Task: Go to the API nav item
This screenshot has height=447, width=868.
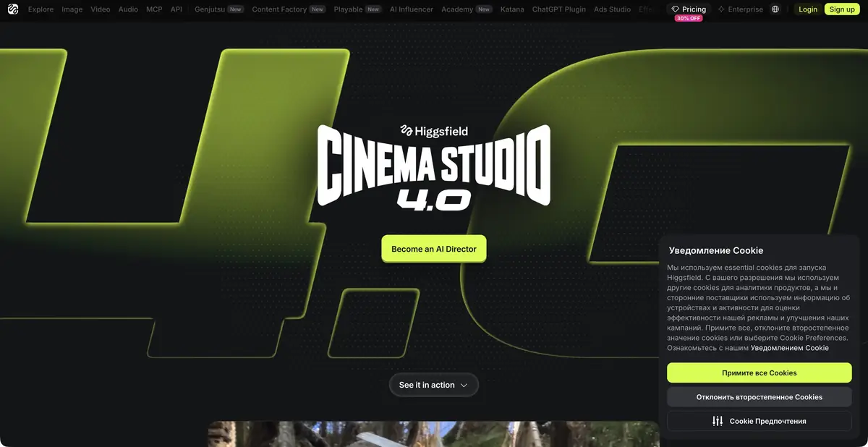Action: pos(176,9)
